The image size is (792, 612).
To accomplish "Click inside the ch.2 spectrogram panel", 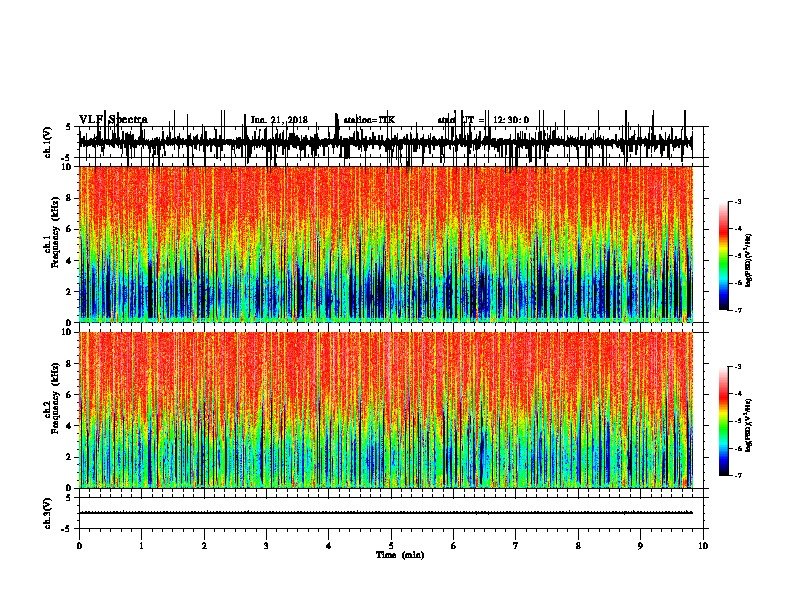I will (385, 410).
